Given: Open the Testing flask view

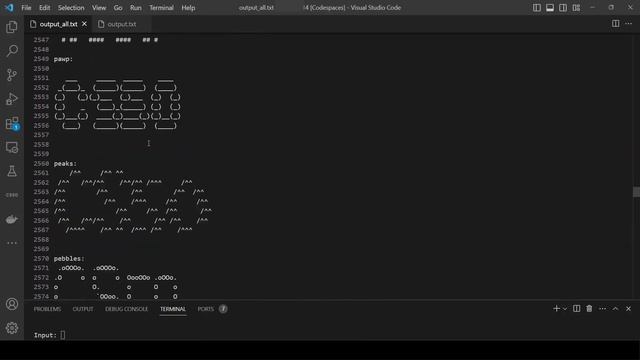Looking at the screenshot, I should pos(12,171).
